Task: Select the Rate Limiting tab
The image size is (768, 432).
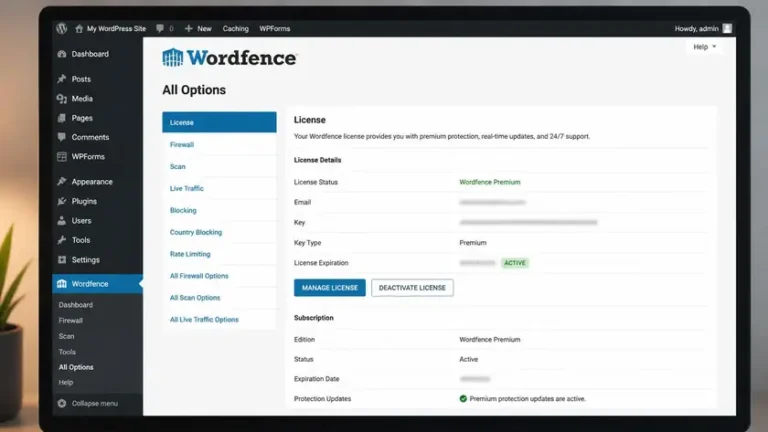Action: 219,254
